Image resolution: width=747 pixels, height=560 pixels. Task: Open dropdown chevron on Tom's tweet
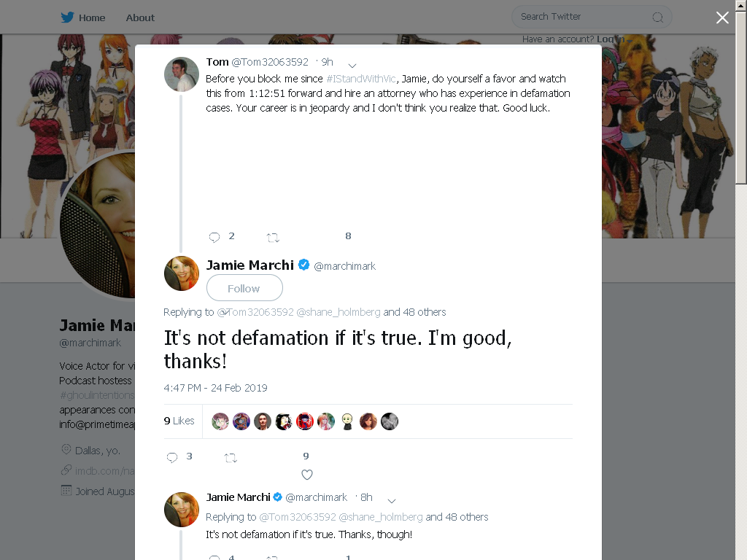click(x=352, y=65)
